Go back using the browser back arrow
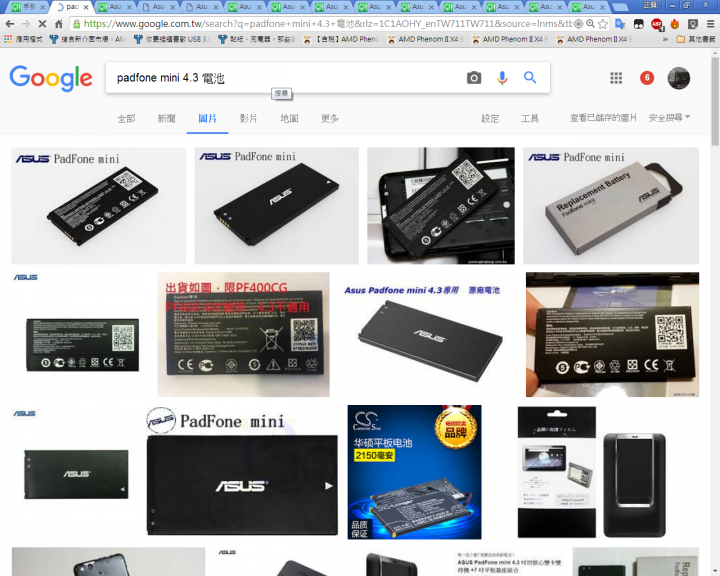Screen dimensions: 720x576 coord(10,24)
